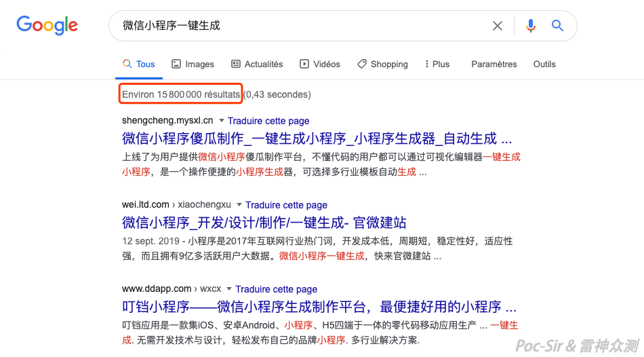Screen dimensions: 644x357
Task: Click Traduire cette page for wei.ltd.com
Action: (286, 205)
